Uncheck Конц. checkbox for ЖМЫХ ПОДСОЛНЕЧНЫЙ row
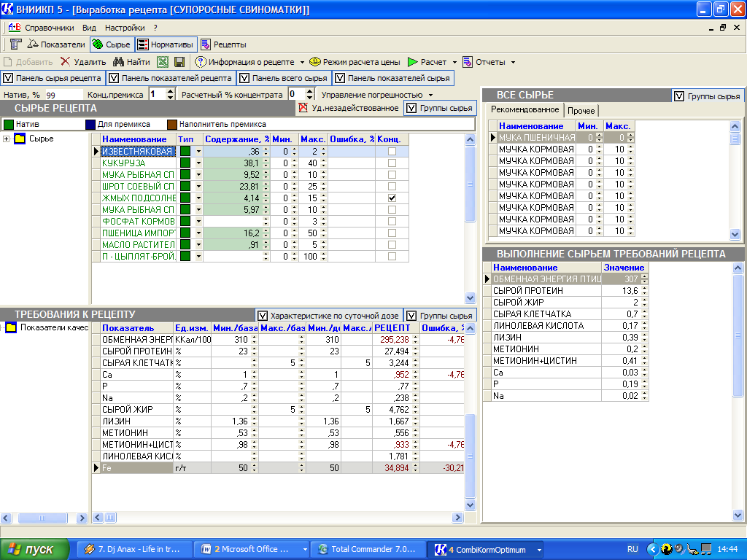Image resolution: width=747 pixels, height=560 pixels. [x=392, y=198]
